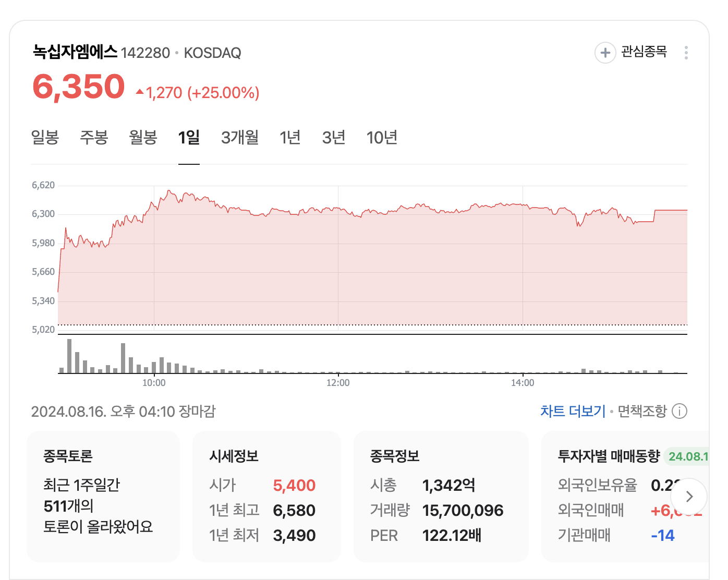Screen dimensions: 728x580
Task: Click the info icon beside 면책조항
Action: coord(680,412)
